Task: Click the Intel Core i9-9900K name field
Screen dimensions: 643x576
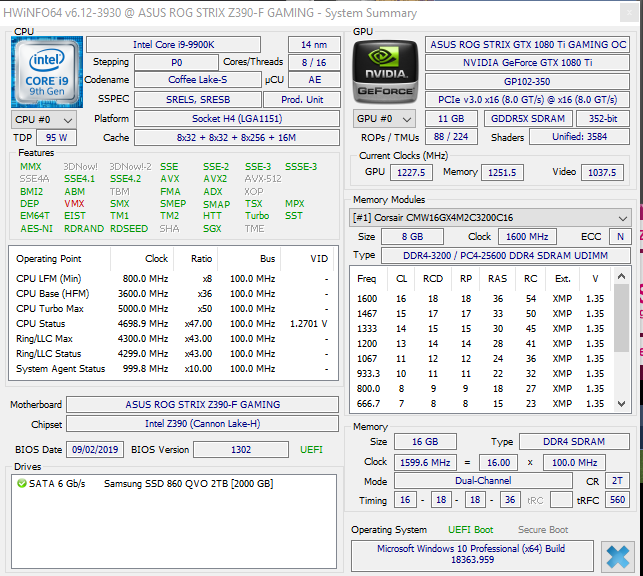Action: point(173,45)
